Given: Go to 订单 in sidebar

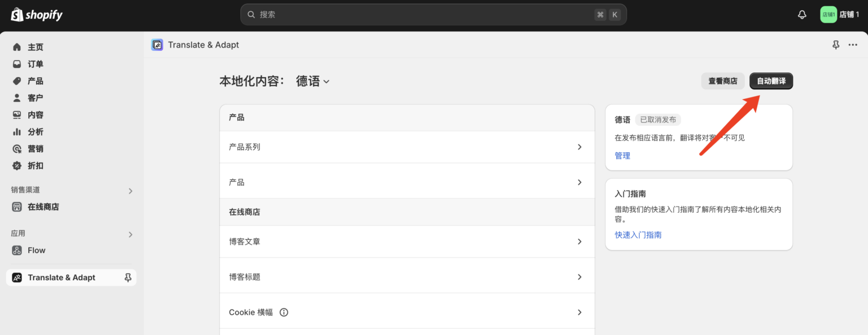Looking at the screenshot, I should click(x=35, y=64).
